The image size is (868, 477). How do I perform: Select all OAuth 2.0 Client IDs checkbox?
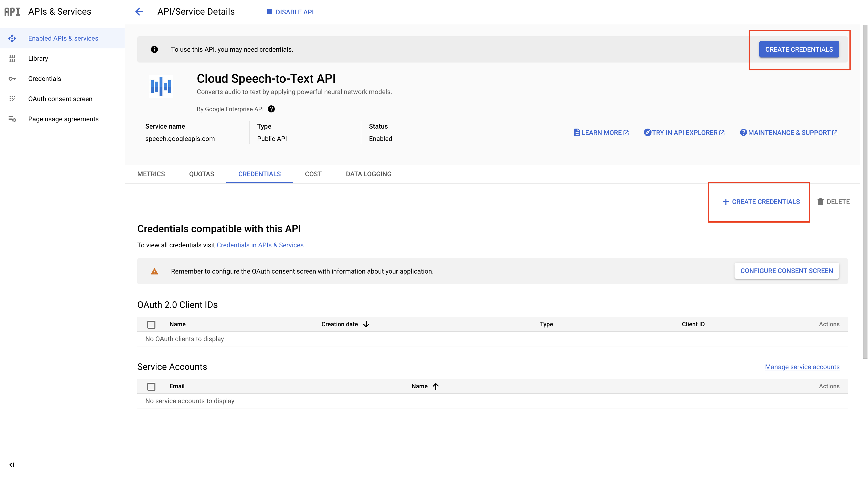click(151, 324)
